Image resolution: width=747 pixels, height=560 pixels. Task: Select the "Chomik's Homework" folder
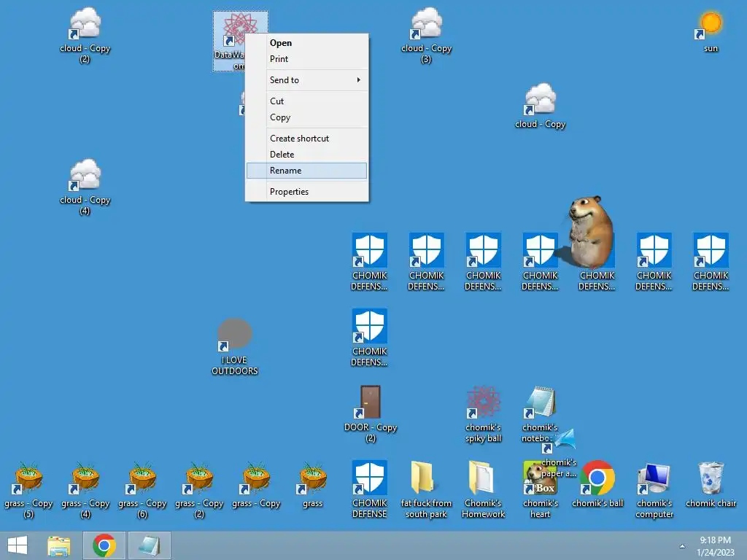point(483,489)
